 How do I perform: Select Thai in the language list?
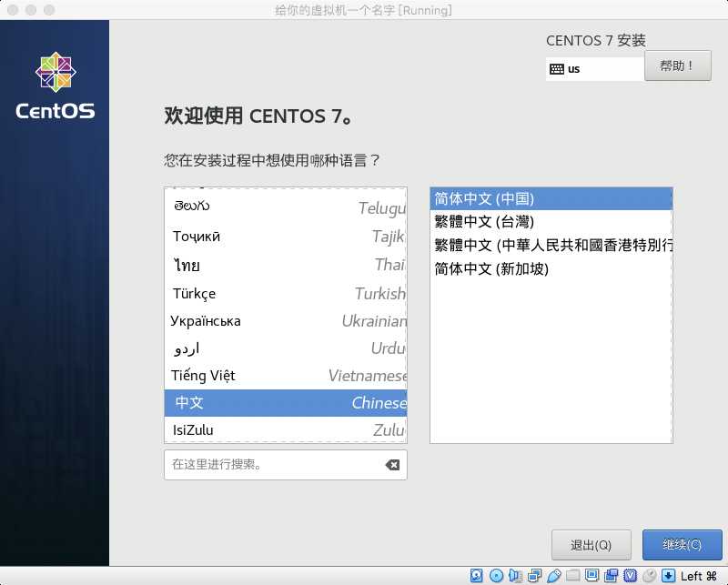[x=286, y=265]
